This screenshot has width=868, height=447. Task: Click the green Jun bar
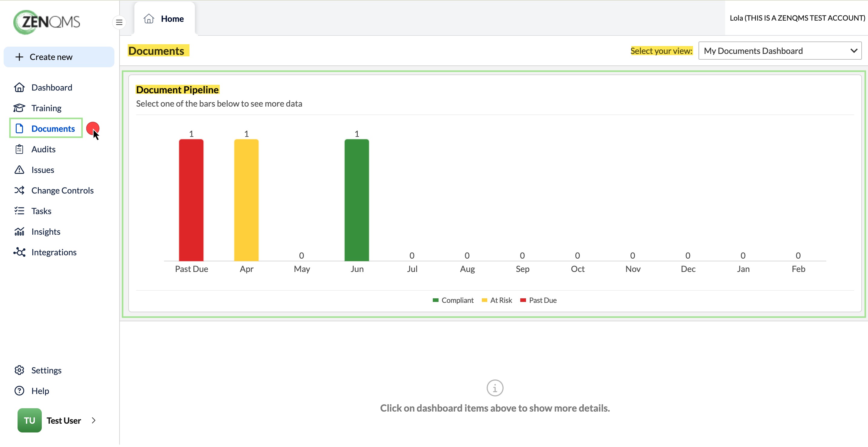[x=357, y=200]
